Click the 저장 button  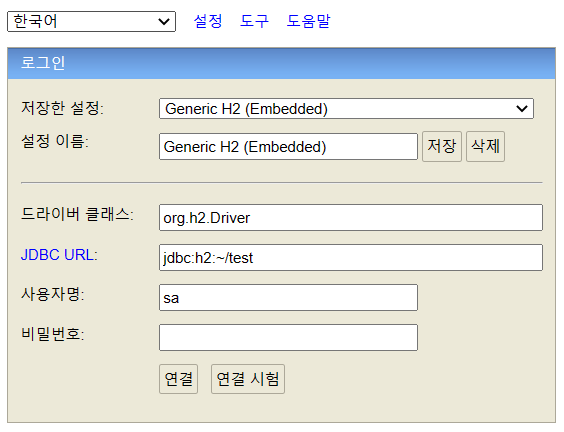[x=442, y=146]
